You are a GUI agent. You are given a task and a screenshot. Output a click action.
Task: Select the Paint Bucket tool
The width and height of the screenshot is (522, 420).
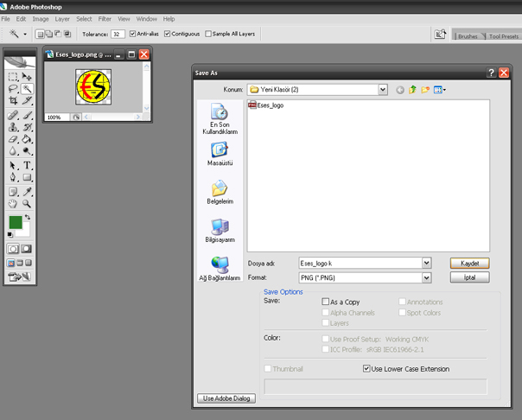(27, 139)
